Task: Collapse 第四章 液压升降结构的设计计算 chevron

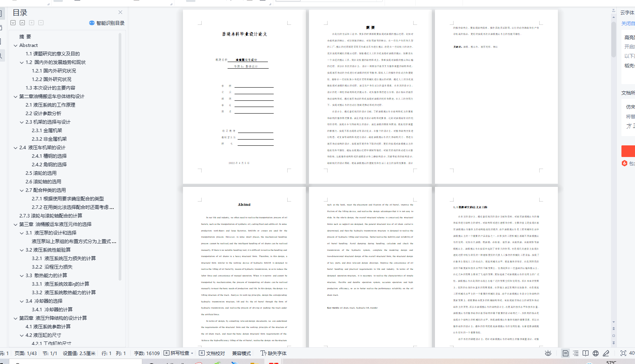Action: tap(16, 318)
